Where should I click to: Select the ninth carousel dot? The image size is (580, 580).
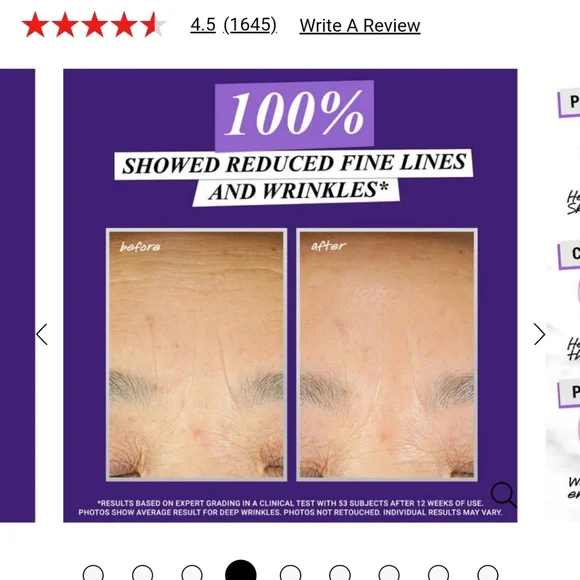point(488,573)
